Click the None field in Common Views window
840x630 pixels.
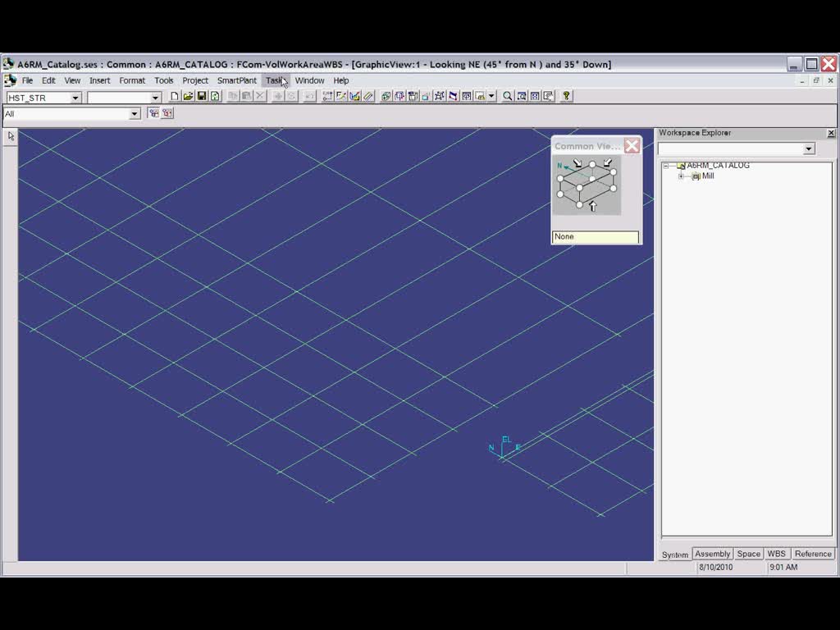tap(596, 237)
